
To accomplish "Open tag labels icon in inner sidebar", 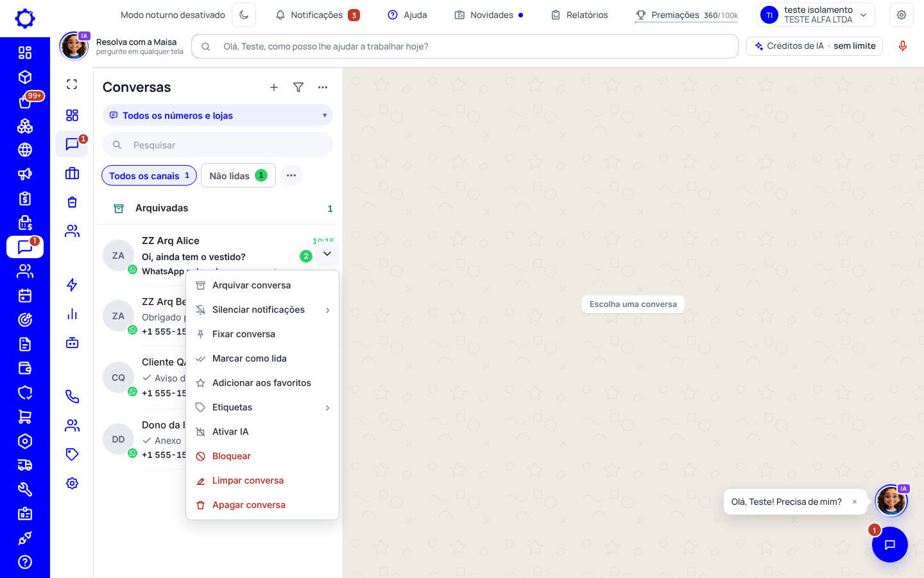I will point(72,454).
